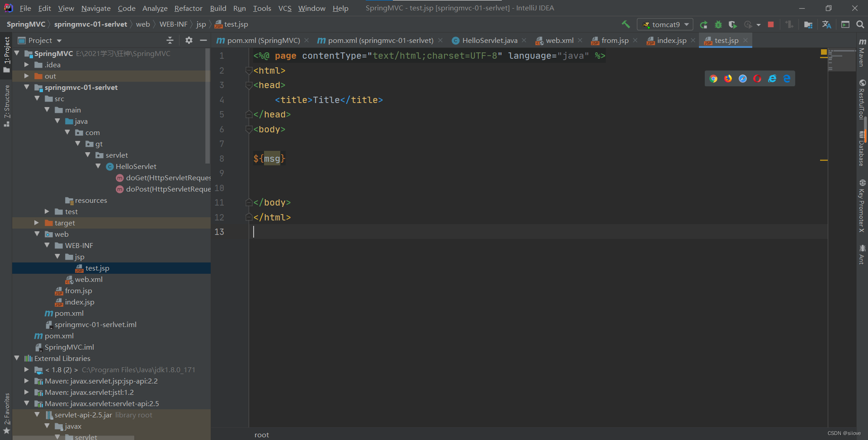Open Project Structure folder icon in toolbar

point(808,25)
